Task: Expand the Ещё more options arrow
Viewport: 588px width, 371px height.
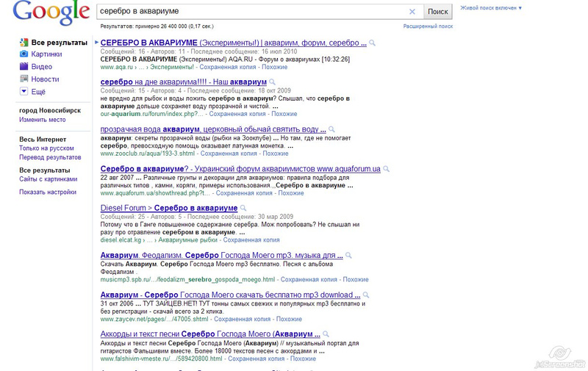Action: [x=24, y=91]
